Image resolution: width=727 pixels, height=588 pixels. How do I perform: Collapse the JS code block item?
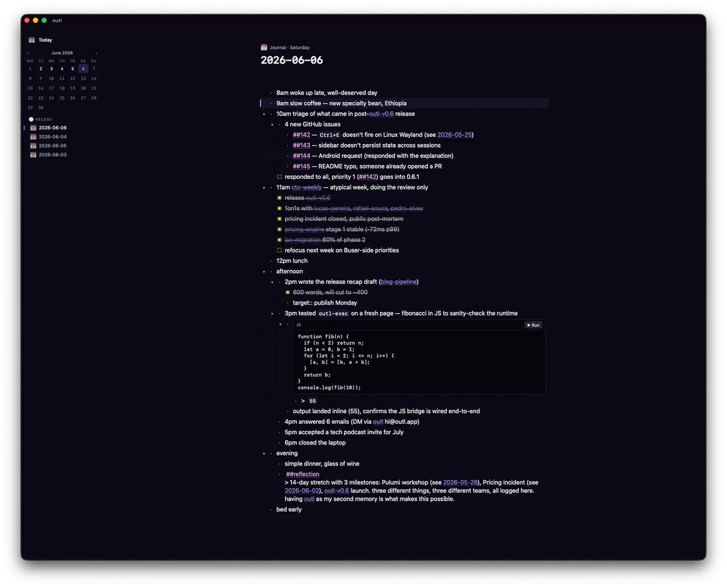(281, 325)
